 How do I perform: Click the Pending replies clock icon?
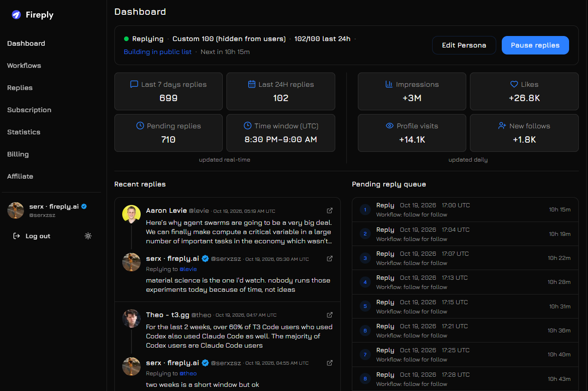140,126
